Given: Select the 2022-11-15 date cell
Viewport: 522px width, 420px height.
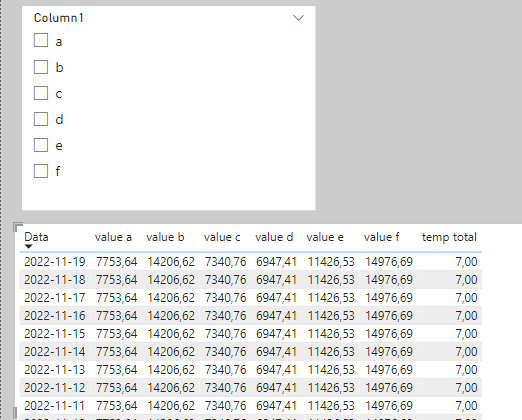Looking at the screenshot, I should [x=55, y=334].
